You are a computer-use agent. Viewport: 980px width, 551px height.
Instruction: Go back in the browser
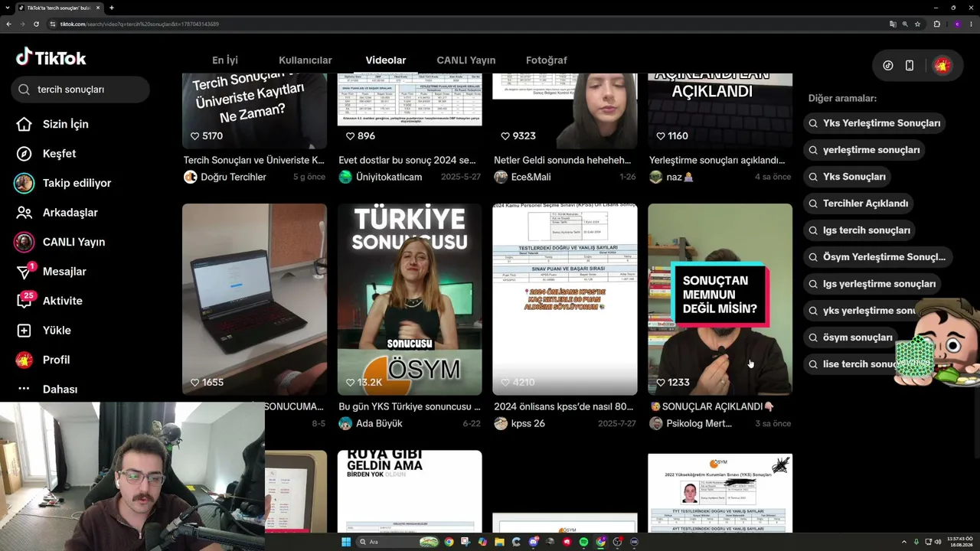tap(8, 24)
